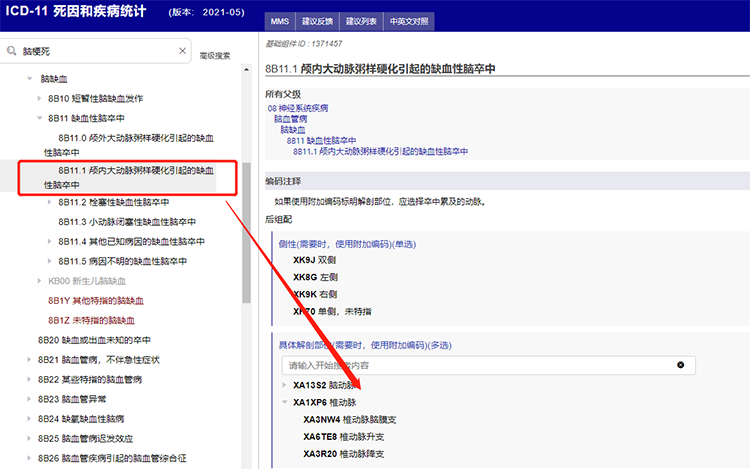Select XA3NW4 椎动脉脑膜支
750x469 pixels.
pyautogui.click(x=350, y=419)
